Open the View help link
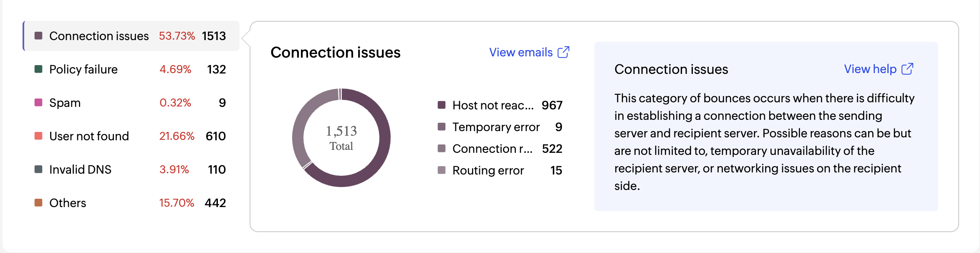Screen dimensions: 980x253 (870, 69)
